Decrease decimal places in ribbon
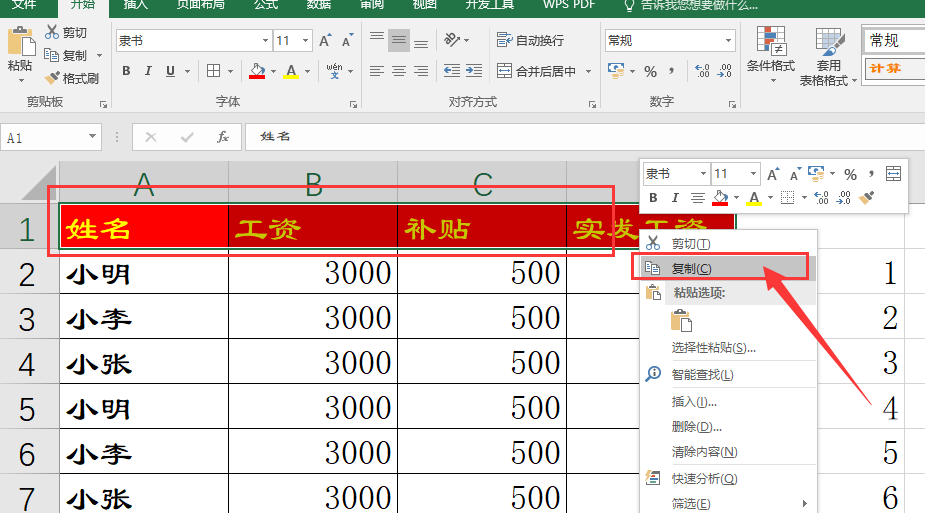 pos(725,71)
